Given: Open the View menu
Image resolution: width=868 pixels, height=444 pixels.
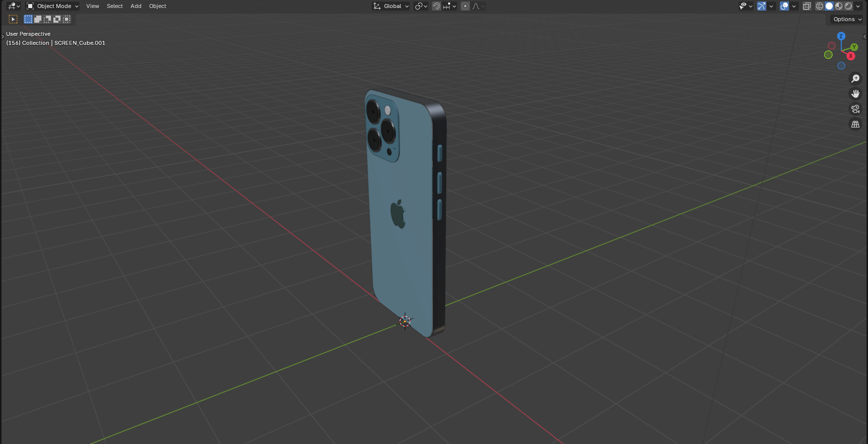Looking at the screenshot, I should (x=93, y=6).
